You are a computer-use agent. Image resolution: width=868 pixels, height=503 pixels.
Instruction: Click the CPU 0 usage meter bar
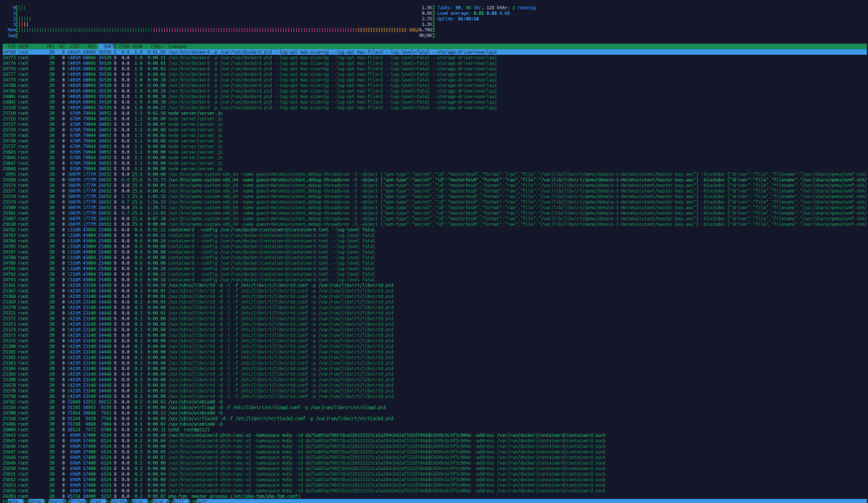pyautogui.click(x=224, y=8)
